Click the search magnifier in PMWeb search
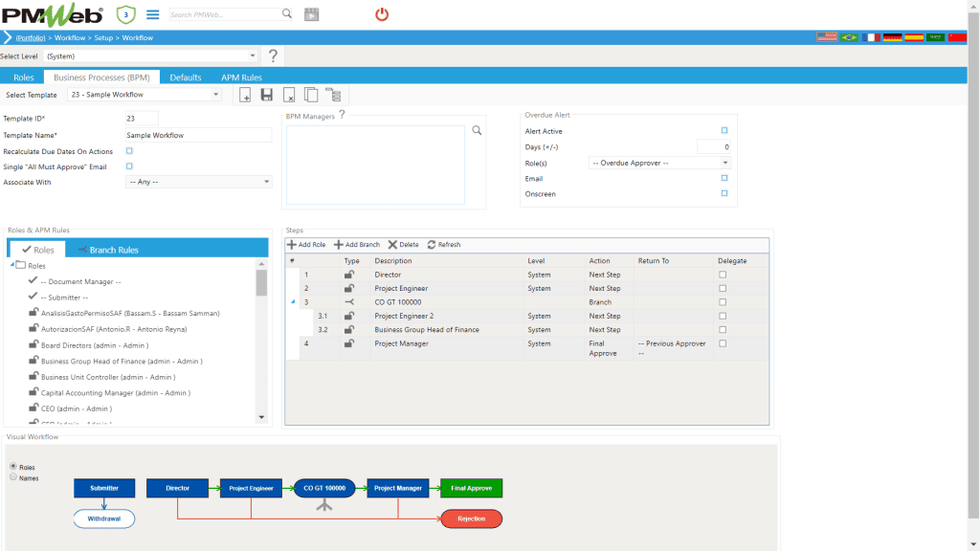 click(287, 13)
